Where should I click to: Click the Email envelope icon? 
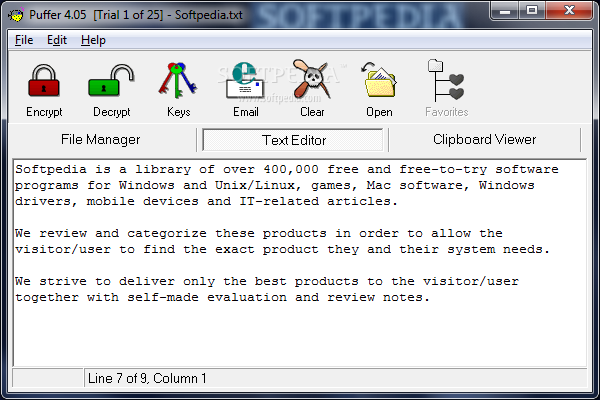[245, 81]
